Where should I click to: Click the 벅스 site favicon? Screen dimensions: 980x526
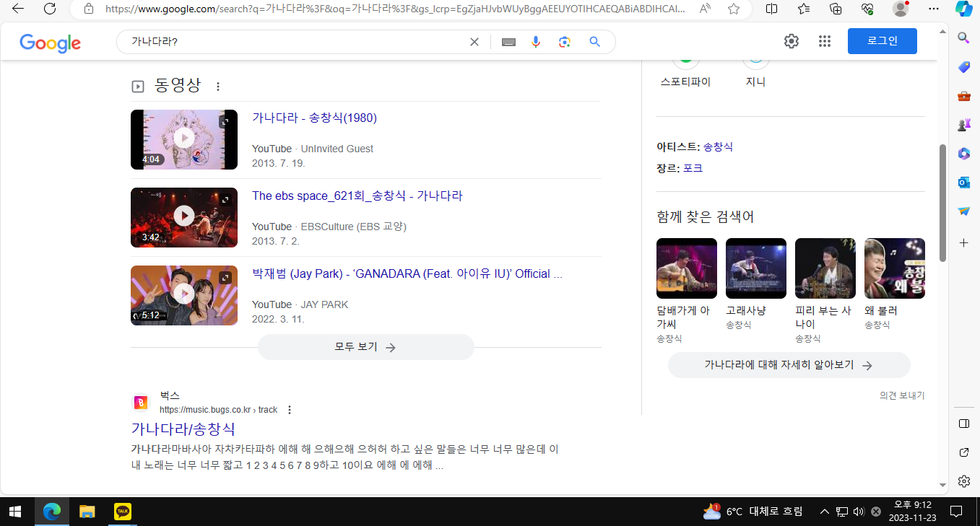coord(142,403)
